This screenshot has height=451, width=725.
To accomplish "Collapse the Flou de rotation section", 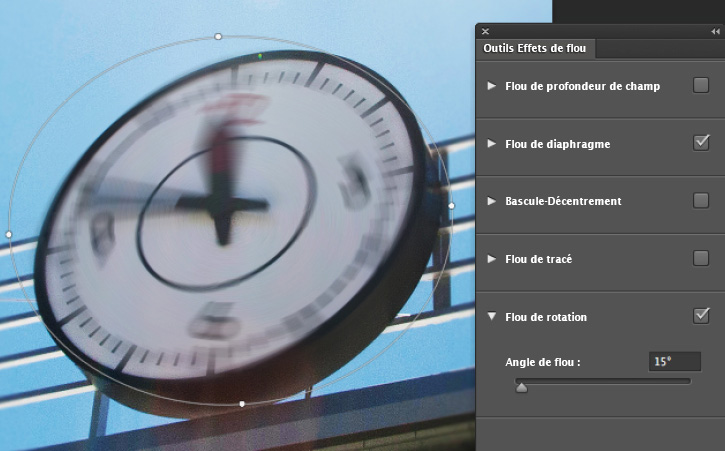I will [x=492, y=316].
